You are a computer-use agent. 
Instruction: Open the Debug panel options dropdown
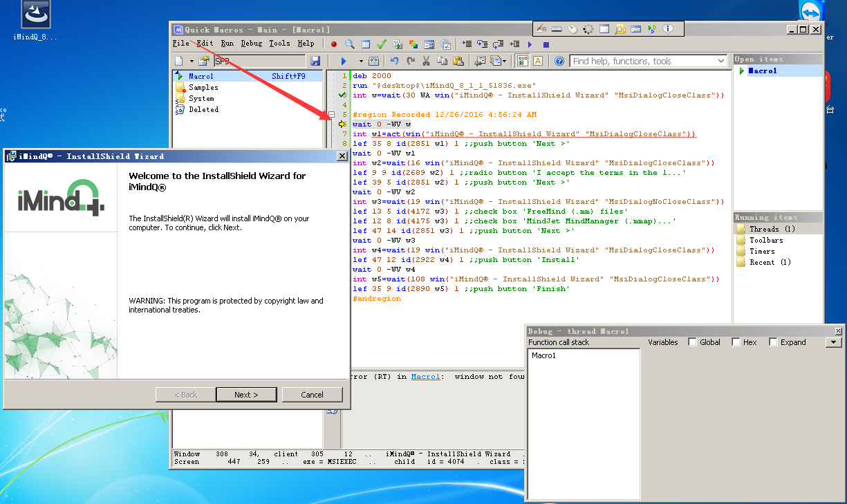[834, 342]
